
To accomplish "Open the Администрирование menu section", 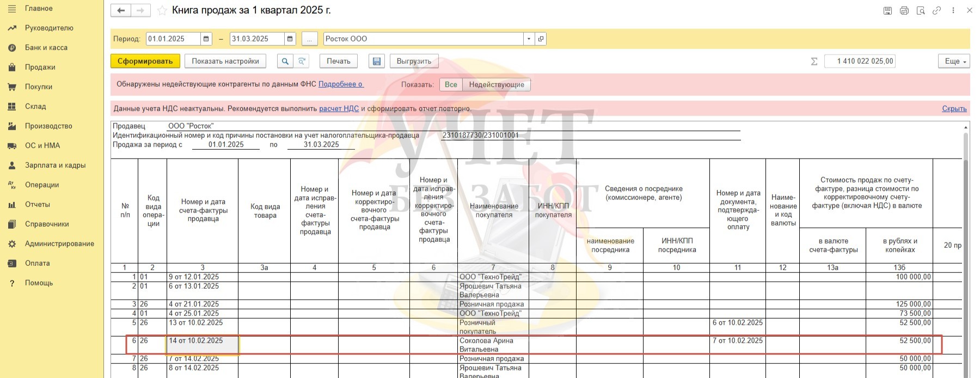I will pyautogui.click(x=59, y=243).
